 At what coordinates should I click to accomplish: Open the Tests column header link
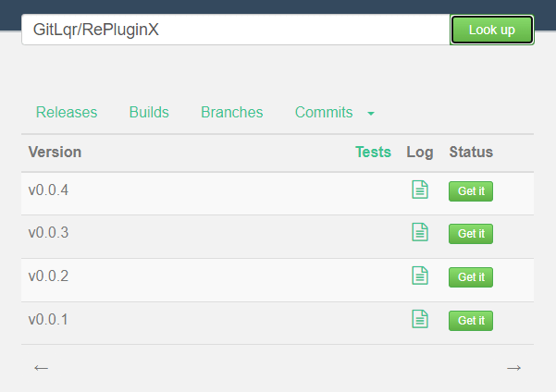tap(373, 152)
